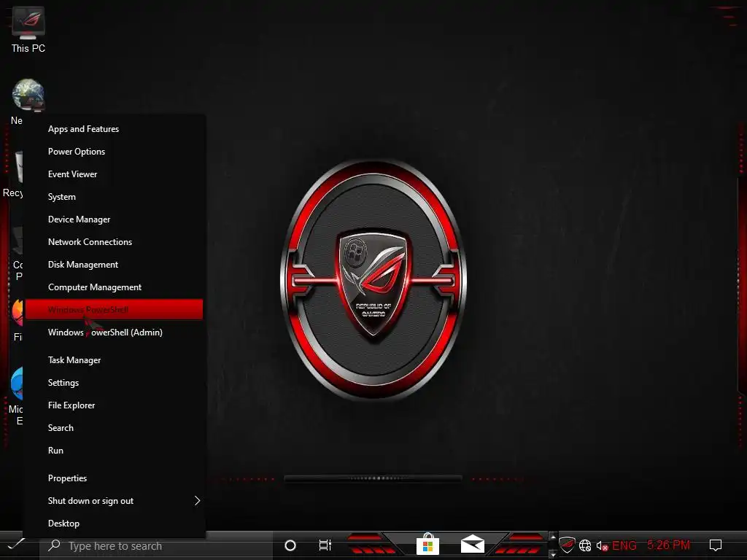The width and height of the screenshot is (747, 560).
Task: Select Disk Management
Action: tap(115, 265)
